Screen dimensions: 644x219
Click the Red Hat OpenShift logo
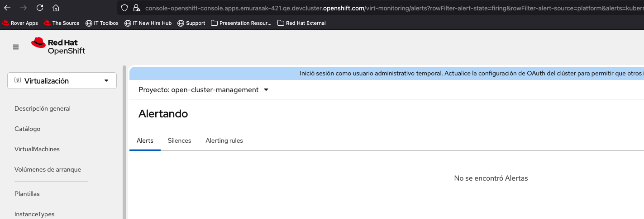click(58, 46)
